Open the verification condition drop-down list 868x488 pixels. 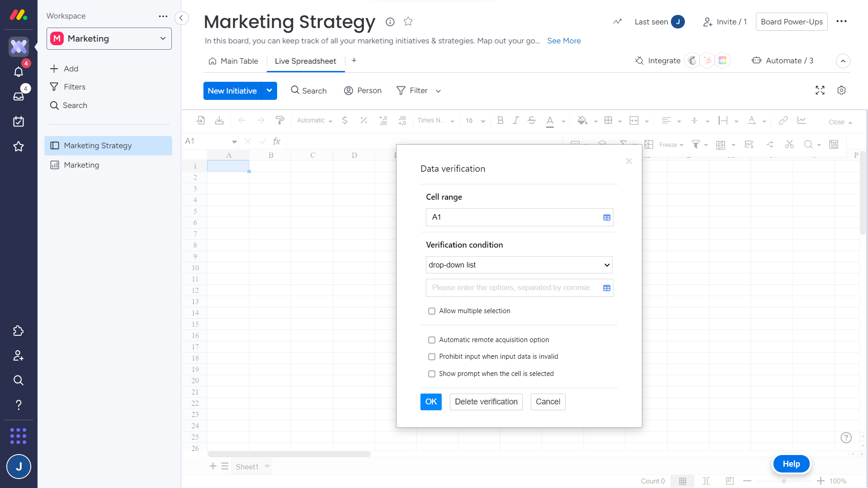click(519, 265)
